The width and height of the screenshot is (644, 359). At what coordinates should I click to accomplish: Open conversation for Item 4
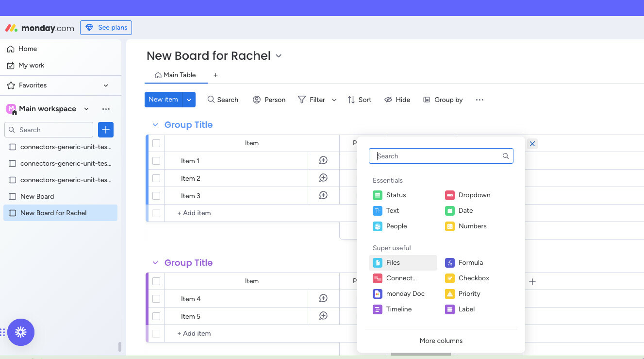(x=323, y=298)
